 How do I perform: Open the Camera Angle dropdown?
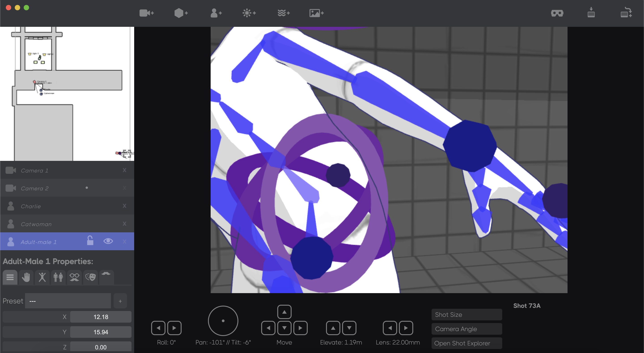click(467, 329)
